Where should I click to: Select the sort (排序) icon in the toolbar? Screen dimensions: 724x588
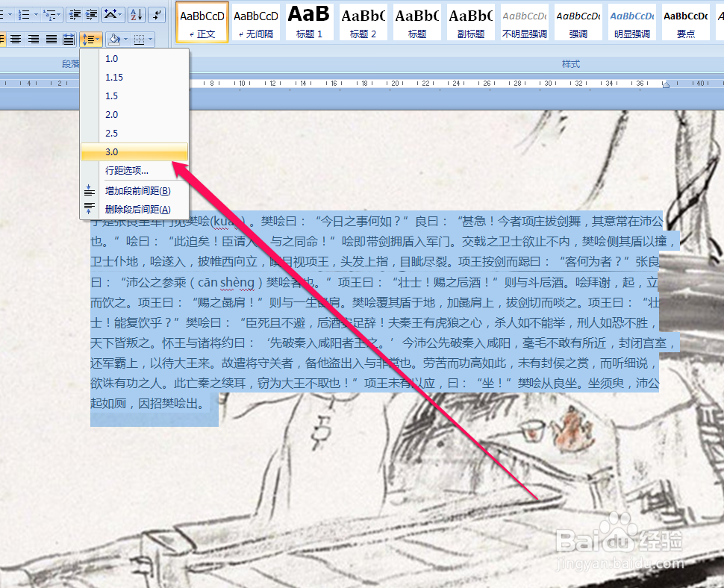[136, 15]
